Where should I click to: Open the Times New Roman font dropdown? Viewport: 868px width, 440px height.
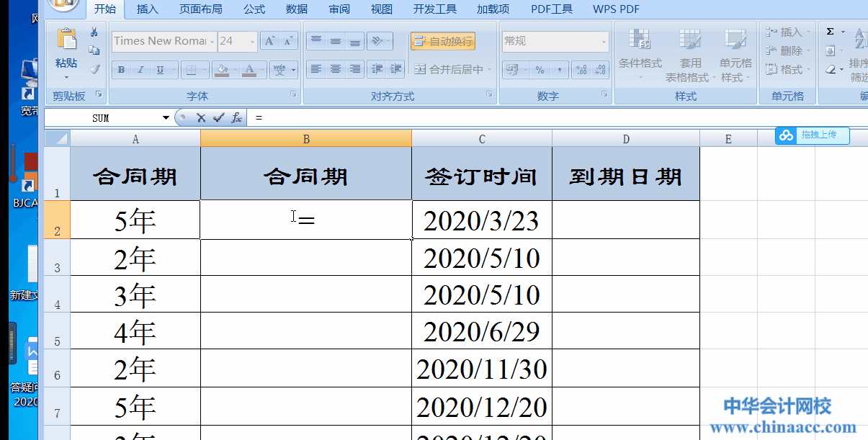tap(211, 41)
